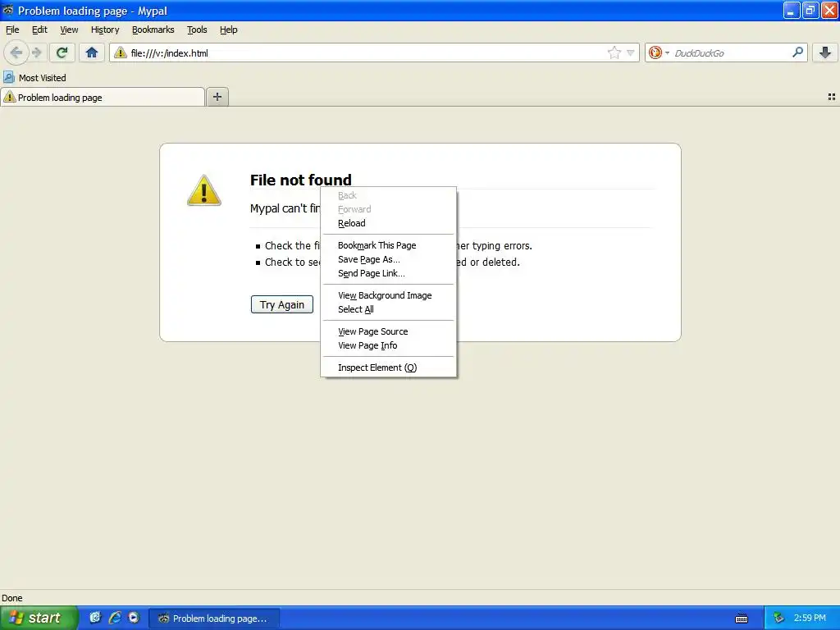
Task: Click the Done status bar text
Action: pyautogui.click(x=11, y=598)
